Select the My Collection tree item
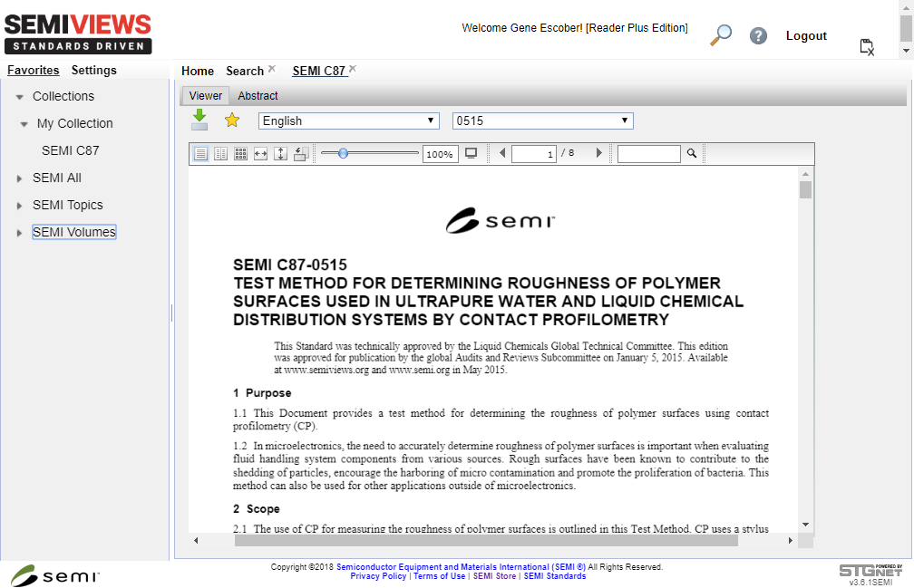The height and width of the screenshot is (588, 914). click(75, 123)
